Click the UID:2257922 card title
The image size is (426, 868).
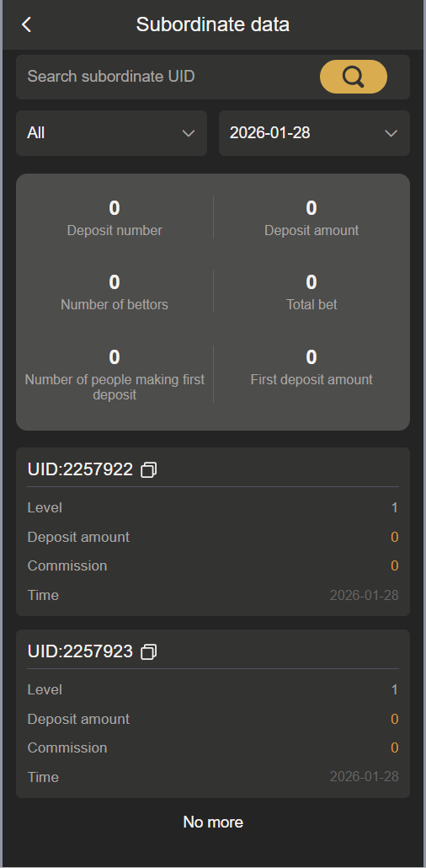tap(80, 469)
